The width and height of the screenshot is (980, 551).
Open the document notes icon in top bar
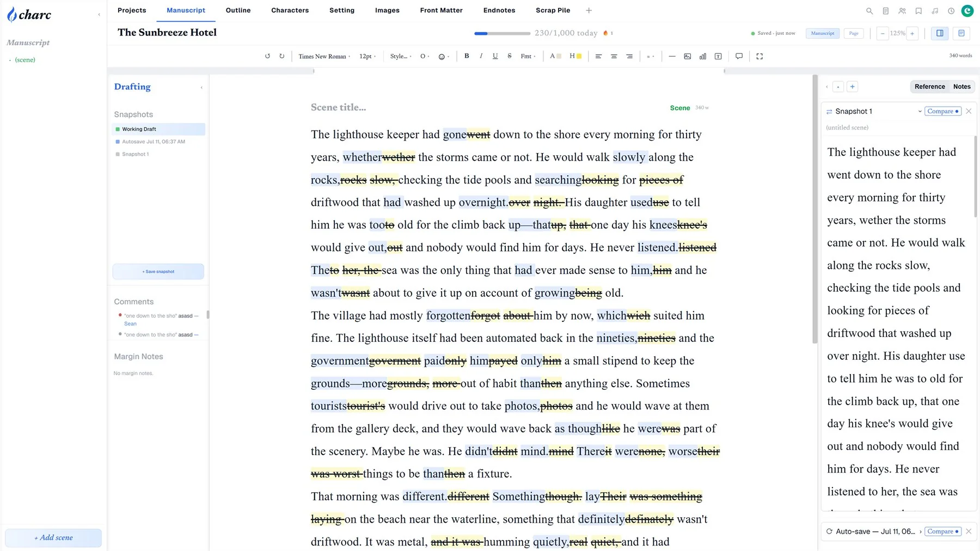coord(886,11)
